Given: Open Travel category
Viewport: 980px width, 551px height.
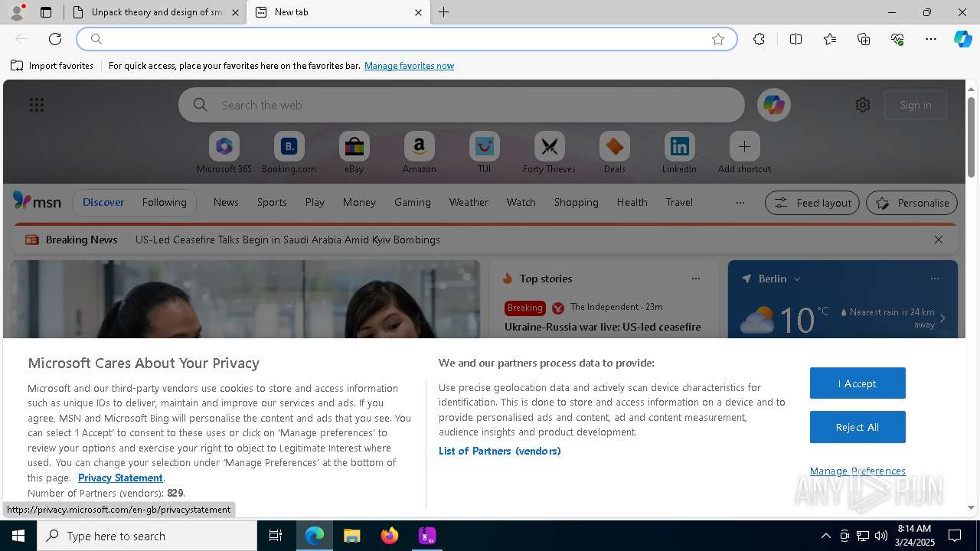Looking at the screenshot, I should point(679,202).
